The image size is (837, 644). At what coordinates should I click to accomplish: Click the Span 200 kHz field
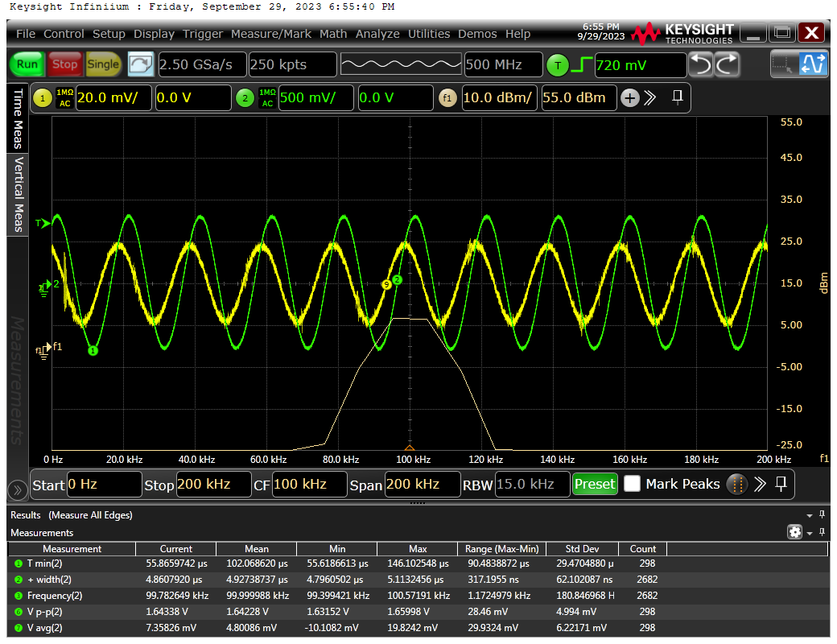tap(421, 485)
